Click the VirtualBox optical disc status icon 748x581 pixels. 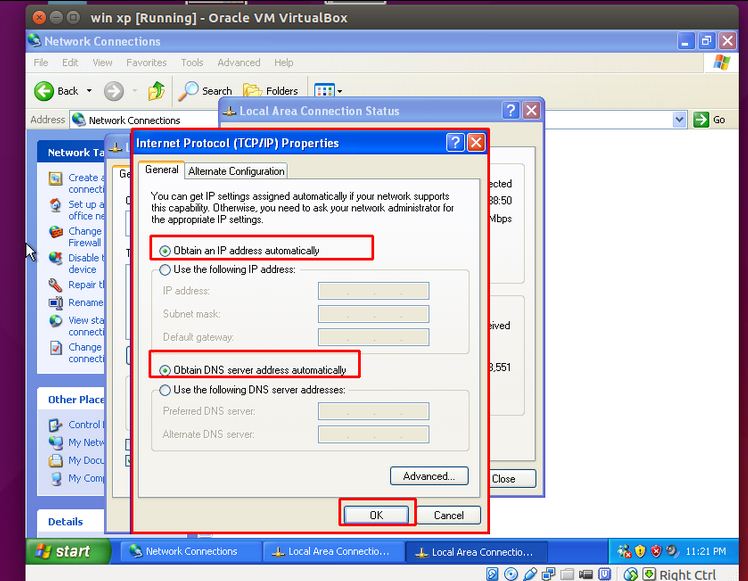[511, 574]
